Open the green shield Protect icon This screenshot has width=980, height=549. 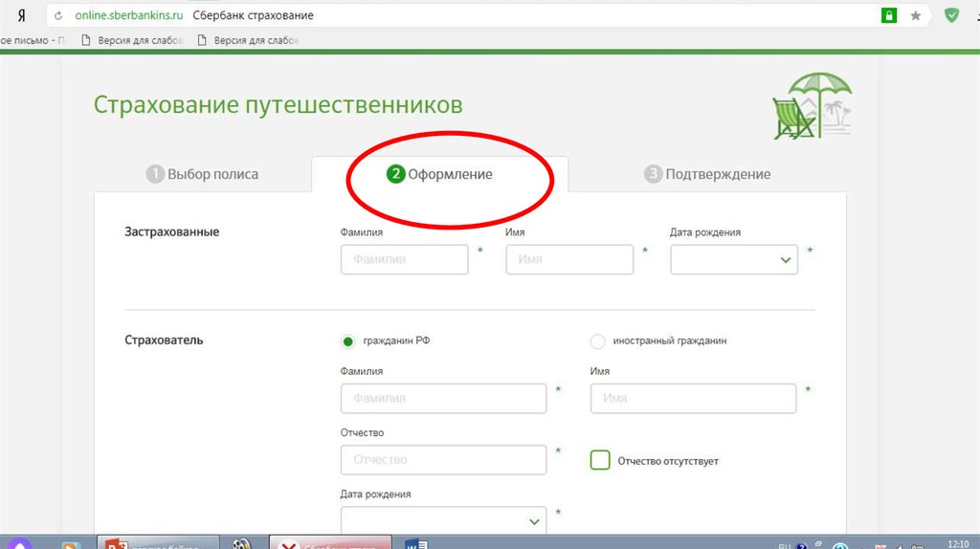[951, 15]
